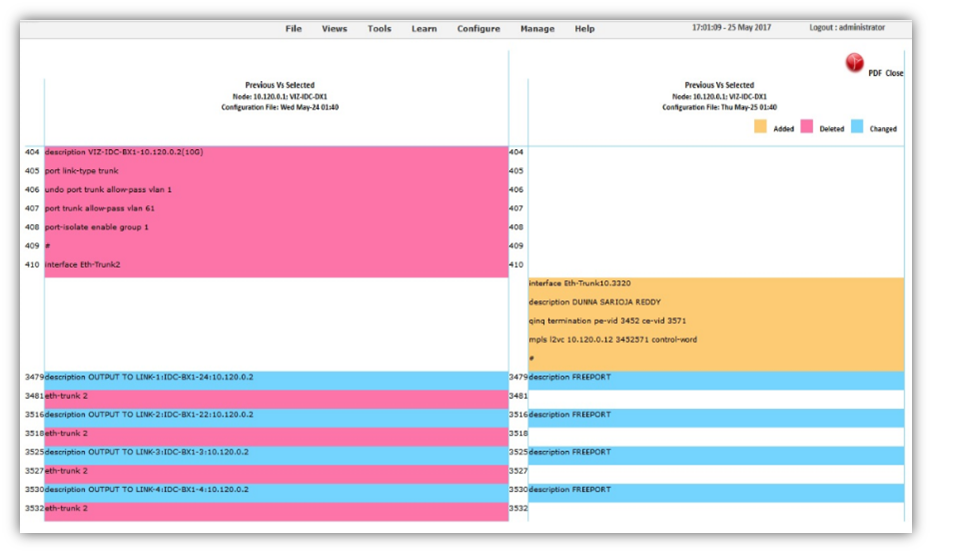Screen dimensions: 965x553
Task: Open the Tools menu
Action: [379, 29]
